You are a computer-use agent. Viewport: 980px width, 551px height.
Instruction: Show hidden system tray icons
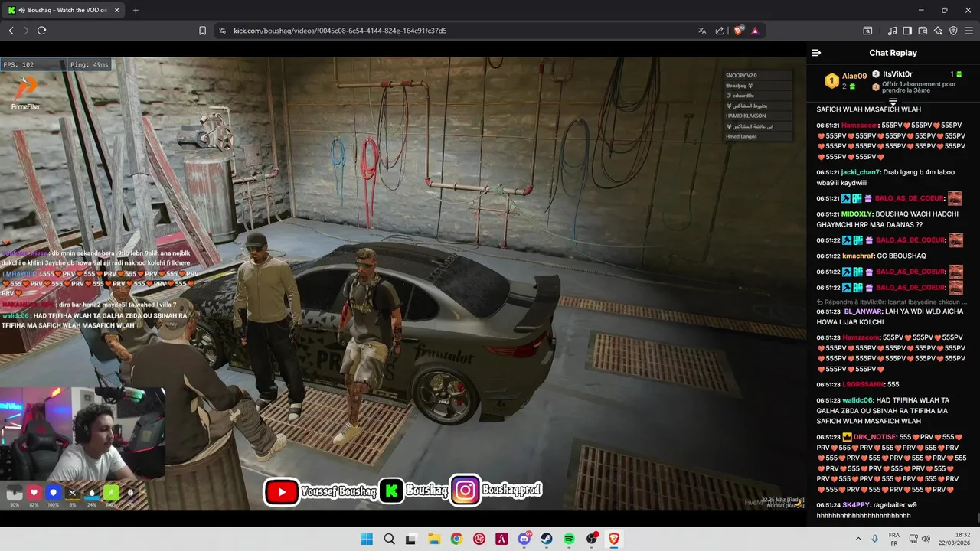pos(857,539)
